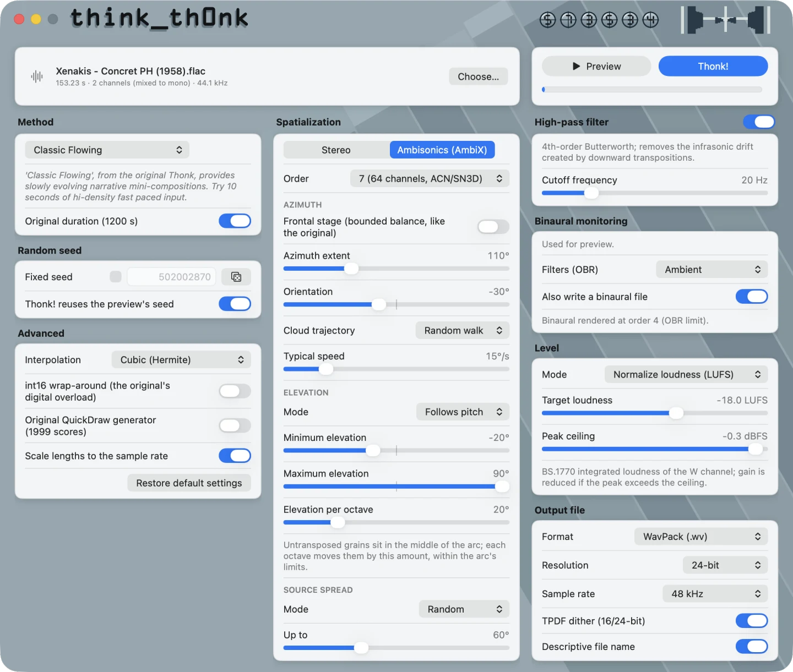Screen dimensions: 793x672
Task: Toggle Also write a binaural file
Action: (x=752, y=297)
